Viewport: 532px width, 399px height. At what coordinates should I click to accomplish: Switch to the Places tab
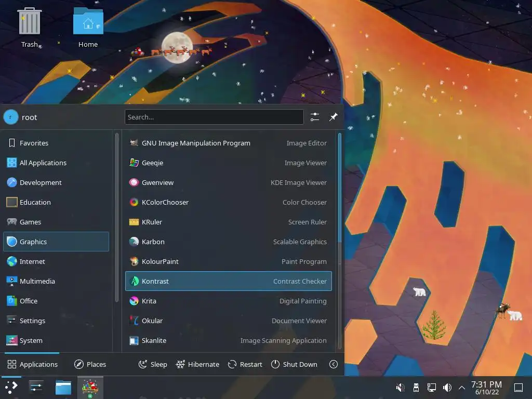(90, 364)
